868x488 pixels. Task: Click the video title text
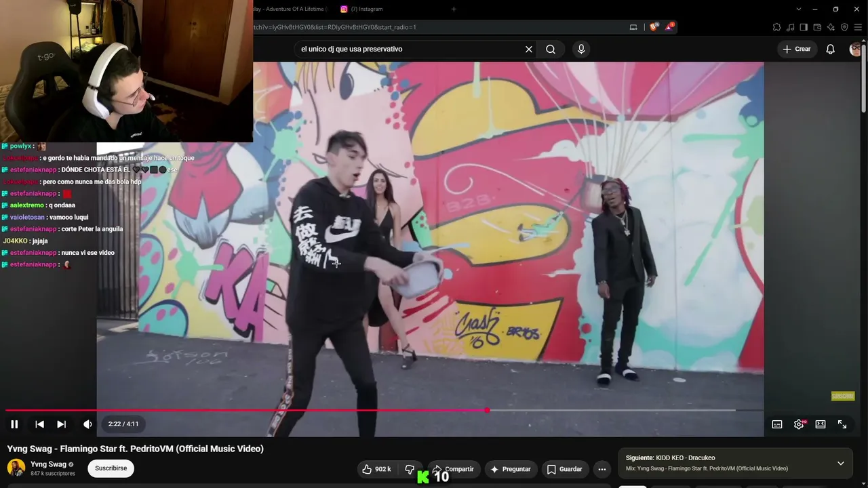click(x=136, y=449)
